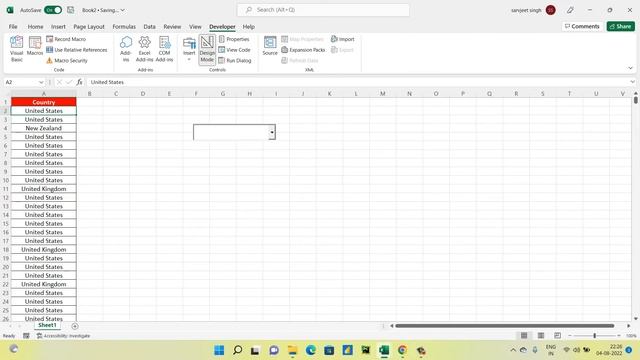Select the Sheet1 tab
This screenshot has width=640, height=360.
[47, 325]
